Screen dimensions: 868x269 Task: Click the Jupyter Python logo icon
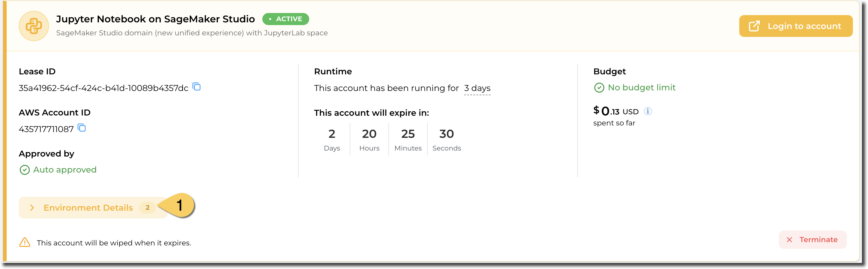(34, 26)
